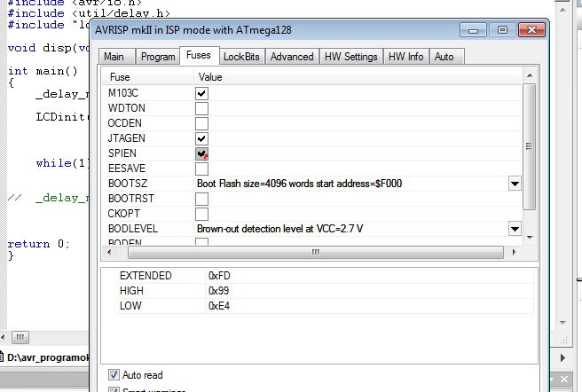Click the Value column header
This screenshot has width=582, height=392.
pos(358,77)
